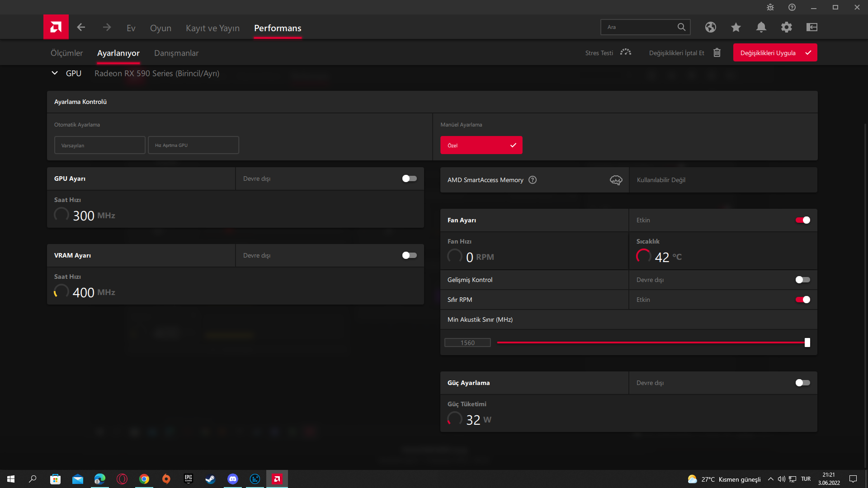Select Hız Aşırtma GPU option
The image size is (868, 488).
coord(193,145)
